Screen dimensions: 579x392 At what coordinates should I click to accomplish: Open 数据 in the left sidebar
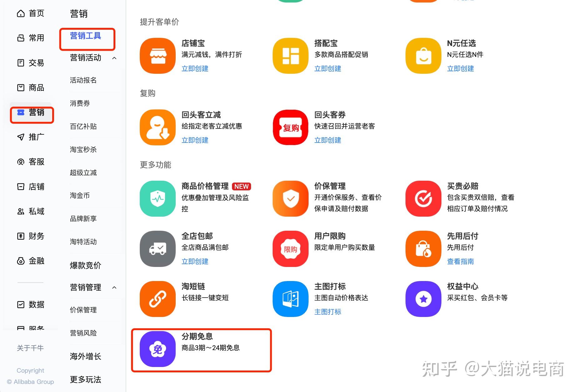tap(30, 304)
